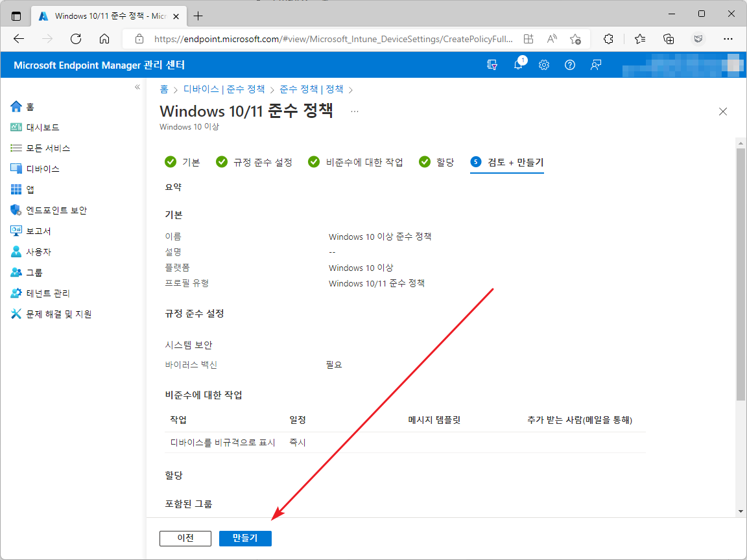The width and height of the screenshot is (747, 560).
Task: Close the policy blade with the X
Action: pos(723,111)
